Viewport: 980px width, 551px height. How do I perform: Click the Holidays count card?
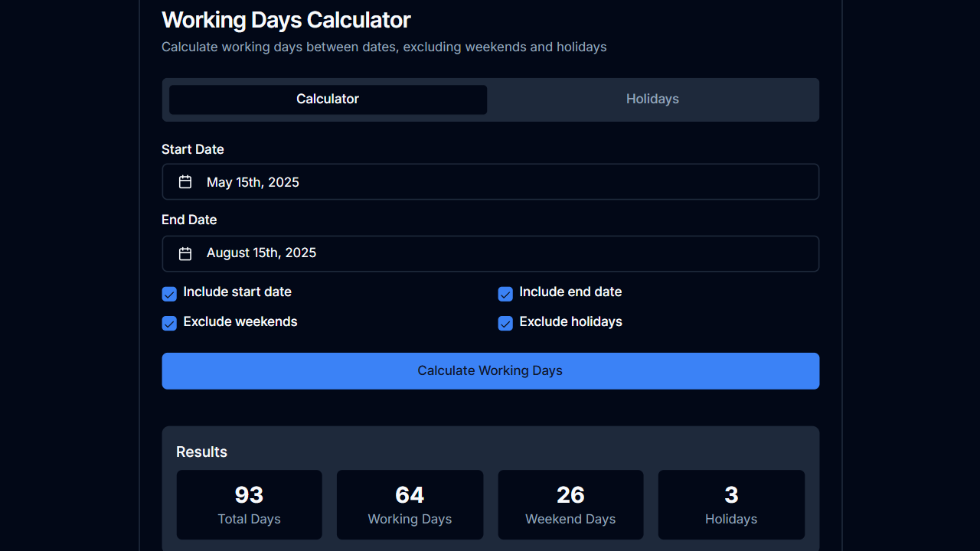coord(731,504)
